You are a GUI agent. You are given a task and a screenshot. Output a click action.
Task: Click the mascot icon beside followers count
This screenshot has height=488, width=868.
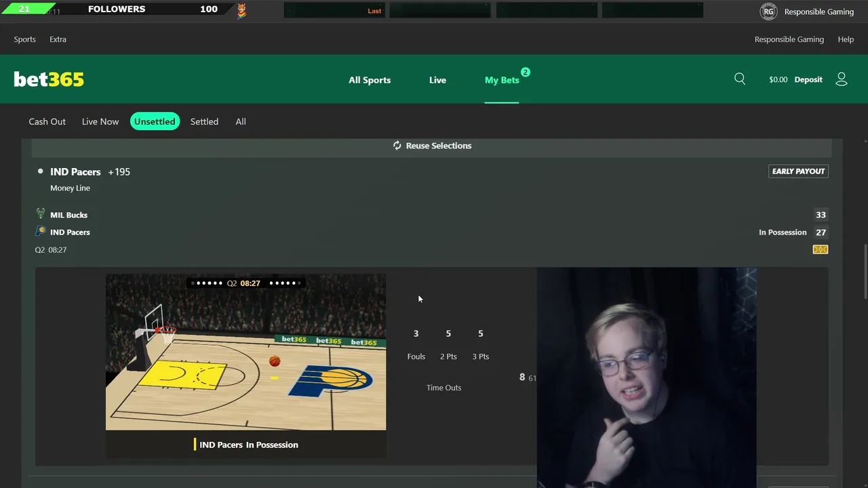pos(242,9)
